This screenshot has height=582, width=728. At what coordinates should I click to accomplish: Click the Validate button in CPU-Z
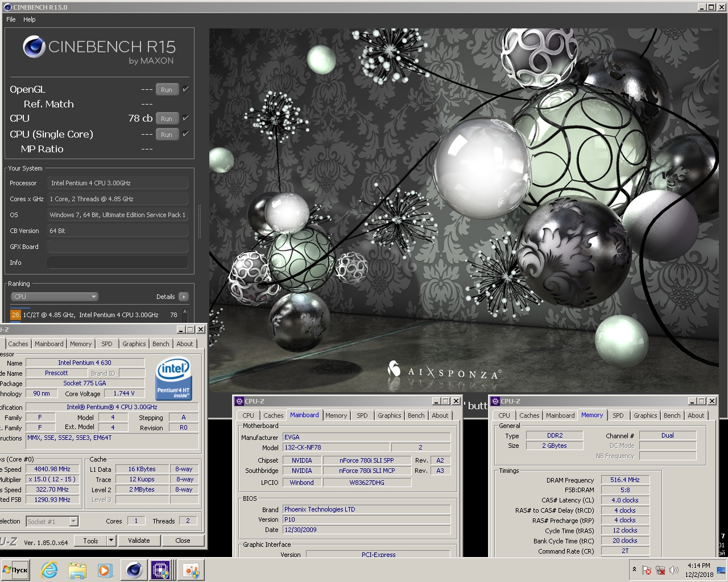tap(139, 541)
